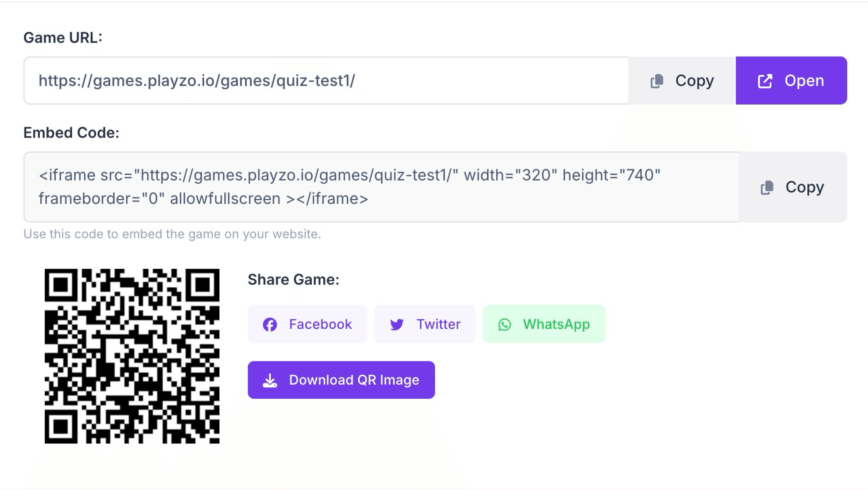Click the Game URL input field
The image size is (868, 490).
(x=326, y=81)
